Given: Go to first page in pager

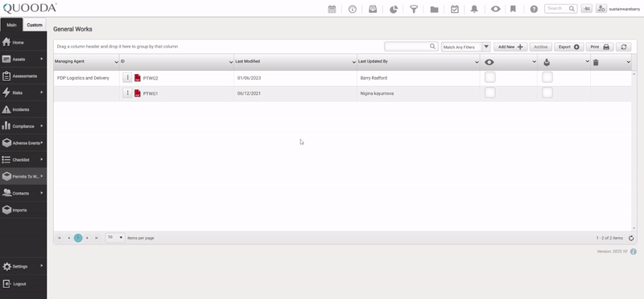Looking at the screenshot, I should (x=59, y=238).
